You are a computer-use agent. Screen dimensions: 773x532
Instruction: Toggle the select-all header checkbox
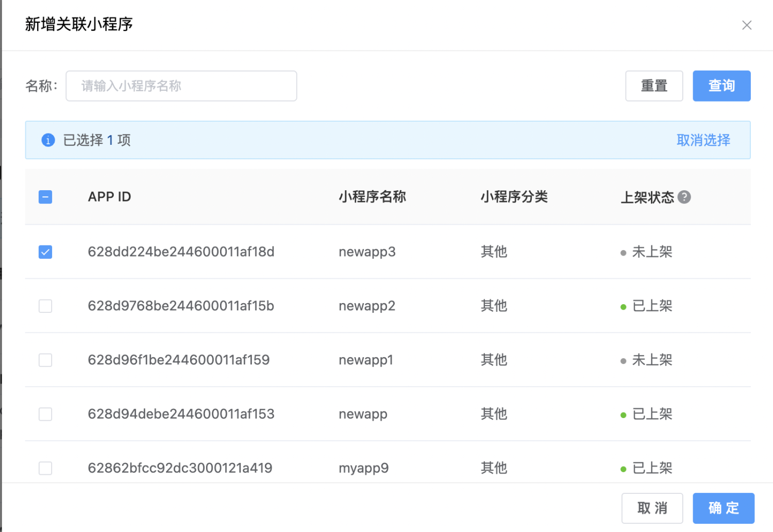click(x=45, y=197)
